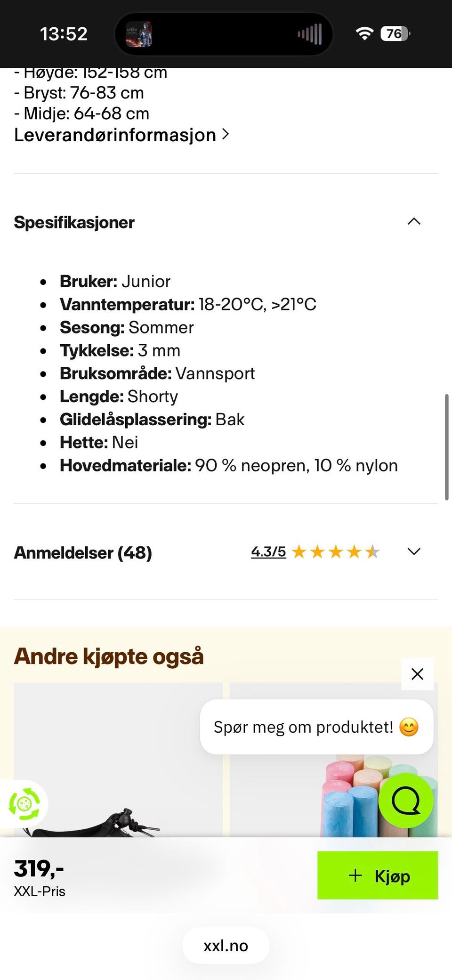Tap the plus icon on Kjøp
The height and width of the screenshot is (980, 452).
pyautogui.click(x=355, y=875)
